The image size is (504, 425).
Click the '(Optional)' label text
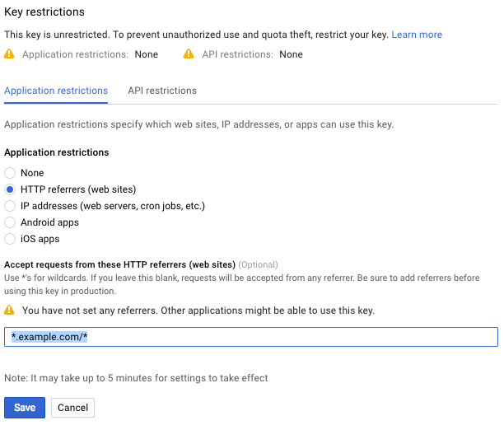[x=258, y=264]
